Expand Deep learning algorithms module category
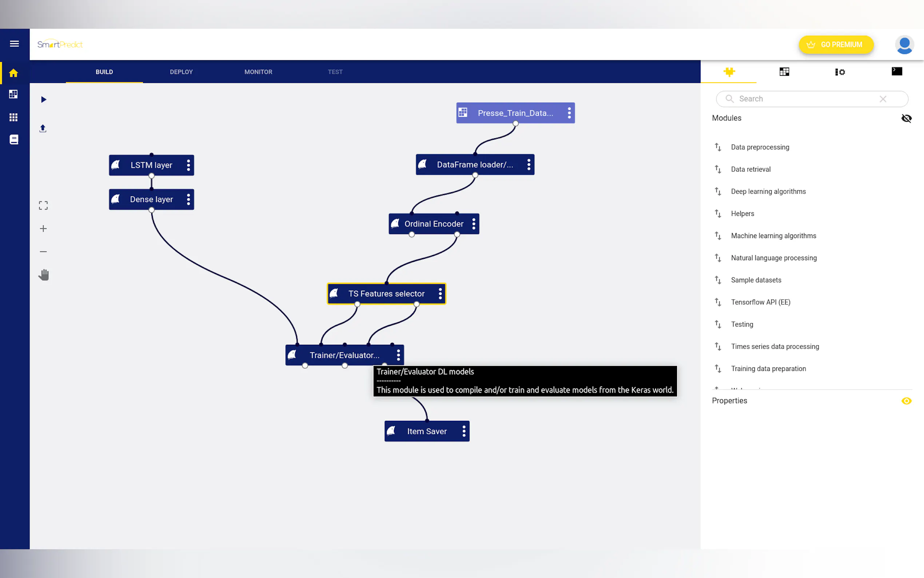Image resolution: width=924 pixels, height=578 pixels. (x=768, y=191)
